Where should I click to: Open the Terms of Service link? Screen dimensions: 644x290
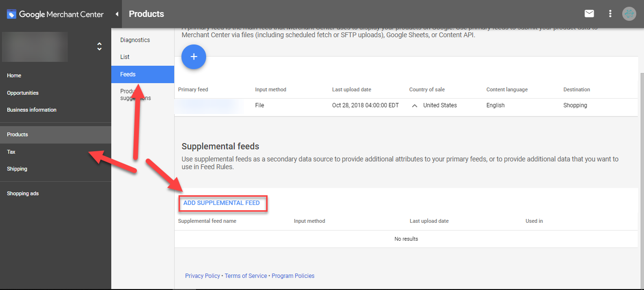tap(246, 276)
